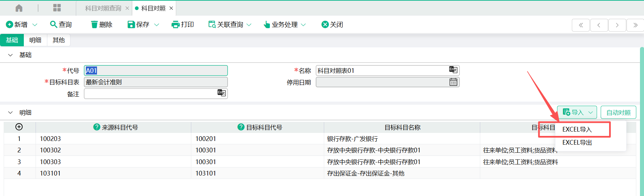Screen dimensions: 644x196
Task: Go to last record navigation button
Action: tap(635, 25)
